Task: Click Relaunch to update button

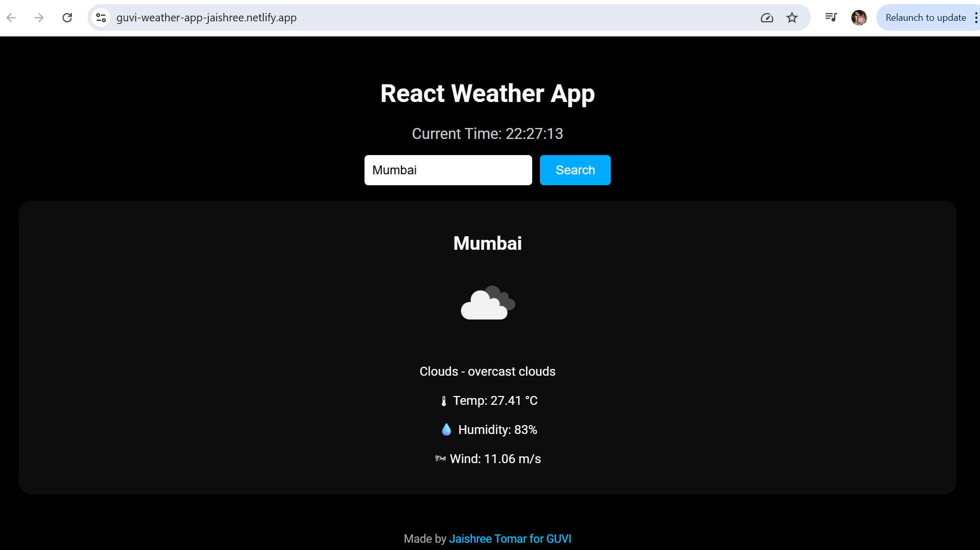Action: [925, 18]
